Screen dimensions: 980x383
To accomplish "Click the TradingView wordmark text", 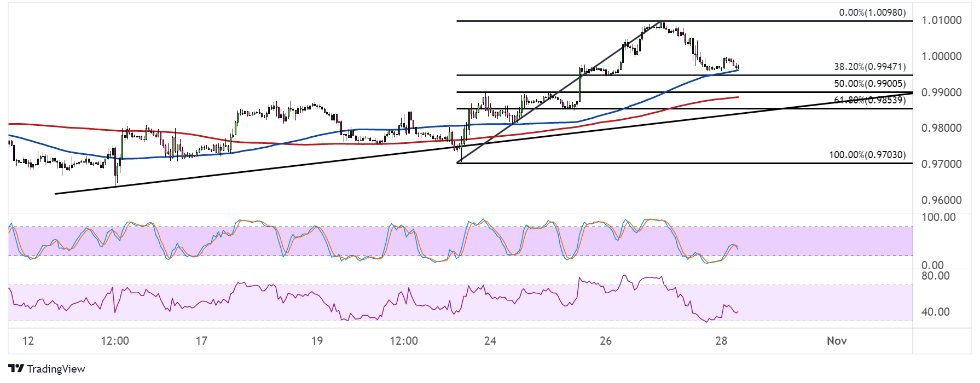I will (x=56, y=369).
